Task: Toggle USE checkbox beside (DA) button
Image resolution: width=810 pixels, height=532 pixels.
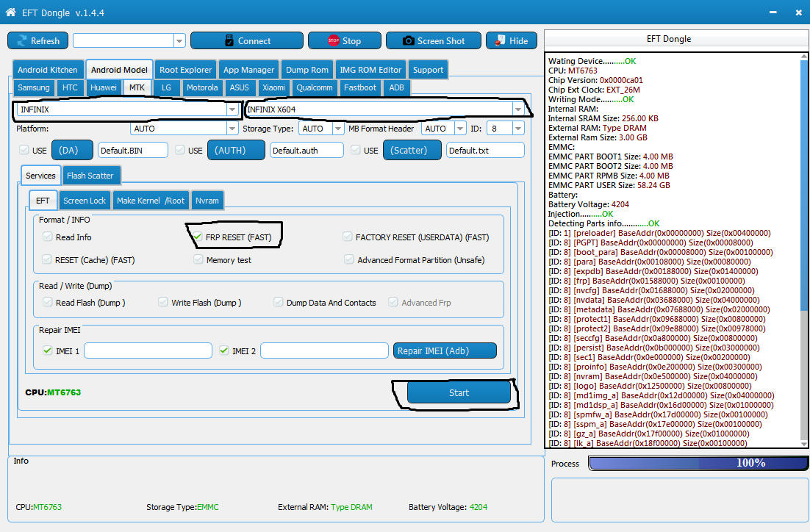Action: point(24,150)
